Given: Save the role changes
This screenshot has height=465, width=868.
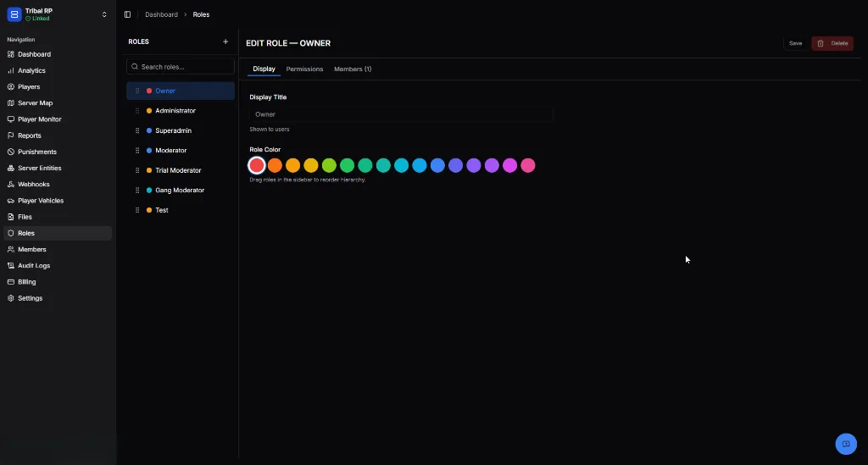Looking at the screenshot, I should coord(795,43).
